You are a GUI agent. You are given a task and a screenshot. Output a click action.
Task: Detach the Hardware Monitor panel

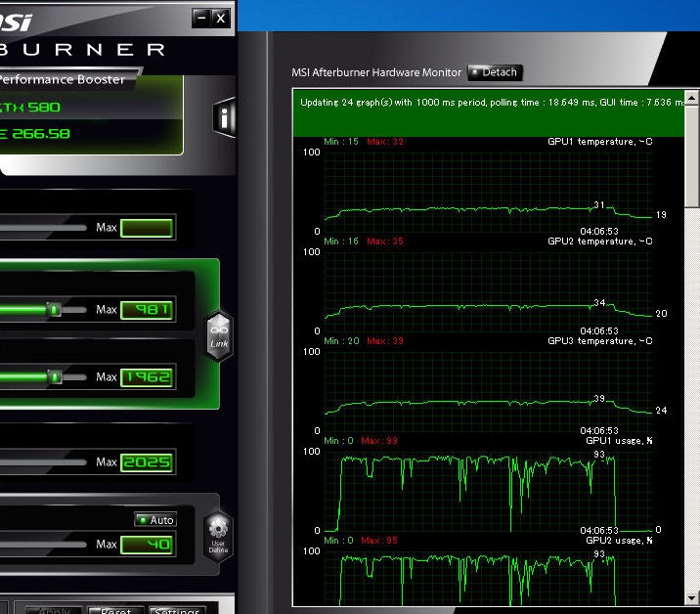(x=495, y=72)
